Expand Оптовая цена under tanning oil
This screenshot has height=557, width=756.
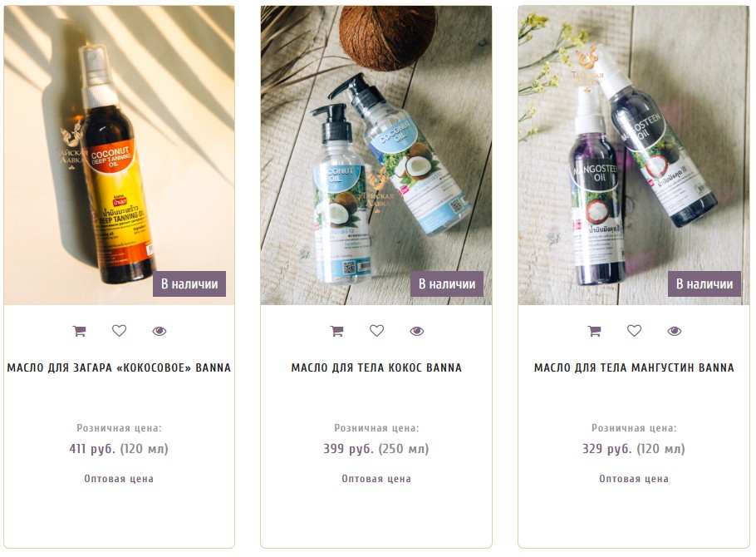point(119,479)
